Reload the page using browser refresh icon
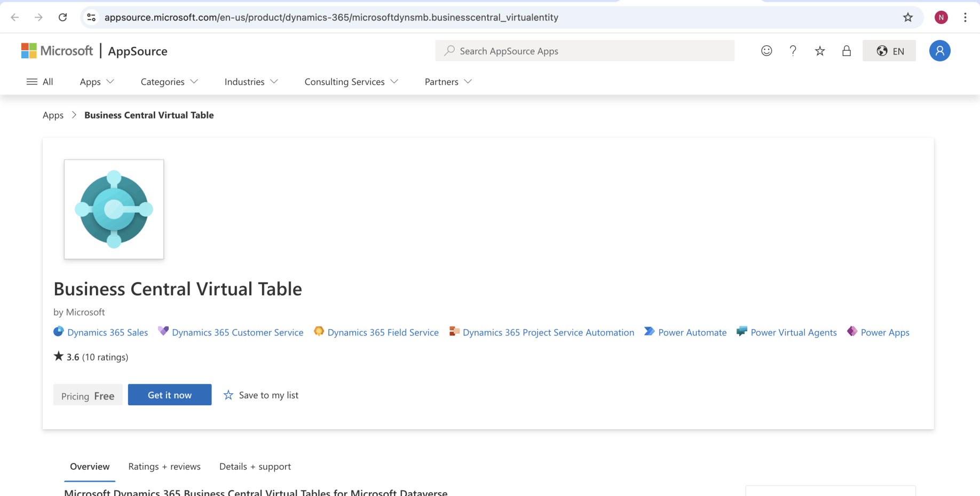Screen dimensions: 980x496 [x=62, y=17]
